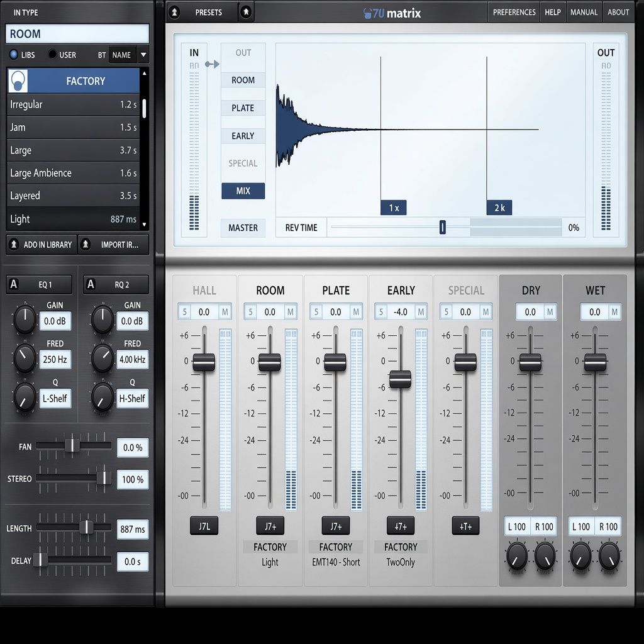Click the 1x zoom marker button
This screenshot has width=644, height=644.
pos(394,208)
